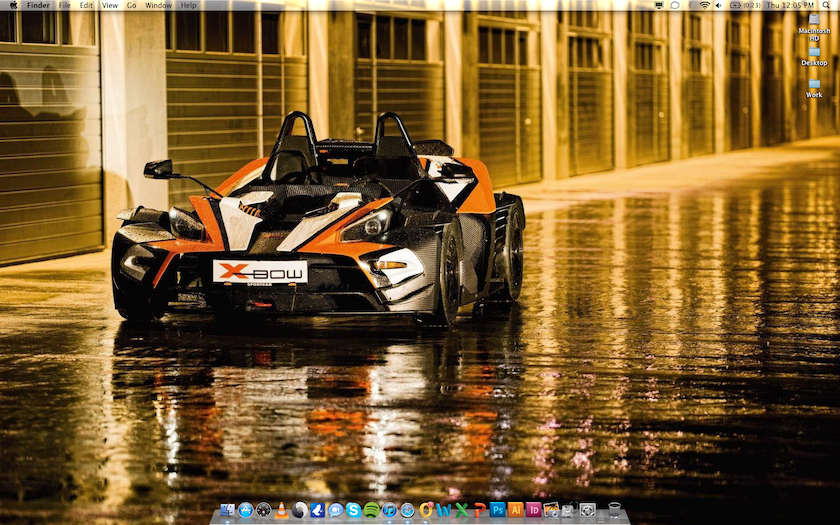
Task: Open the Window menu
Action: point(159,5)
